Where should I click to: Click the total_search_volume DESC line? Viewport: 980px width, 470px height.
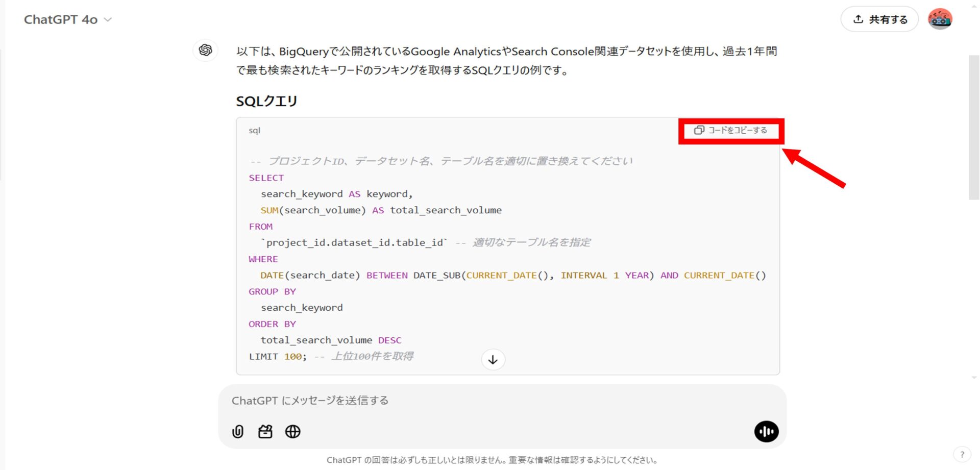point(331,340)
